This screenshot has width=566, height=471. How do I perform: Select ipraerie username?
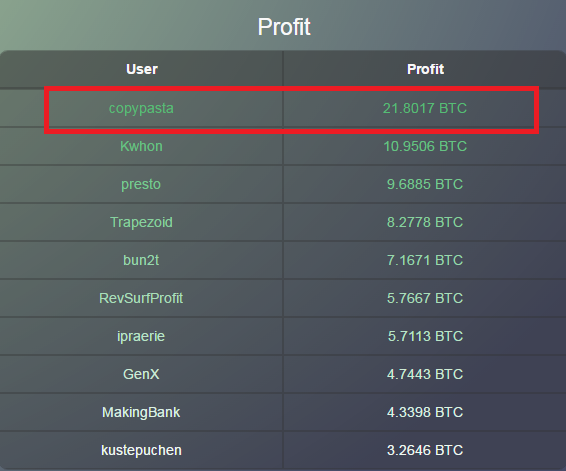141,336
